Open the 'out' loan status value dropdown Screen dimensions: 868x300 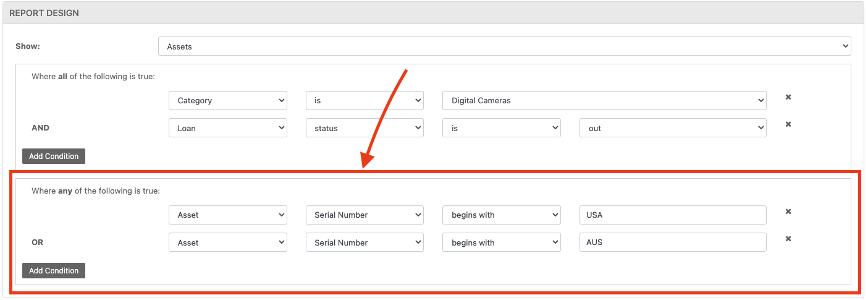click(673, 128)
